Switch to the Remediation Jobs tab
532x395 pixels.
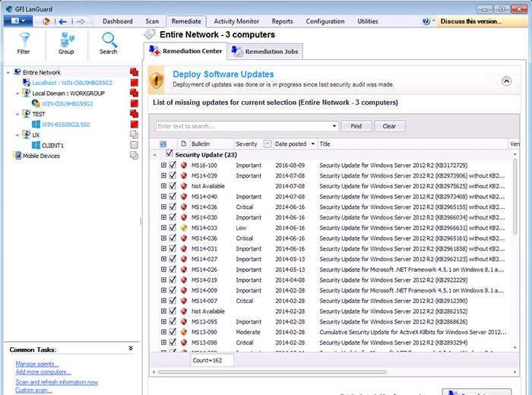coord(265,52)
